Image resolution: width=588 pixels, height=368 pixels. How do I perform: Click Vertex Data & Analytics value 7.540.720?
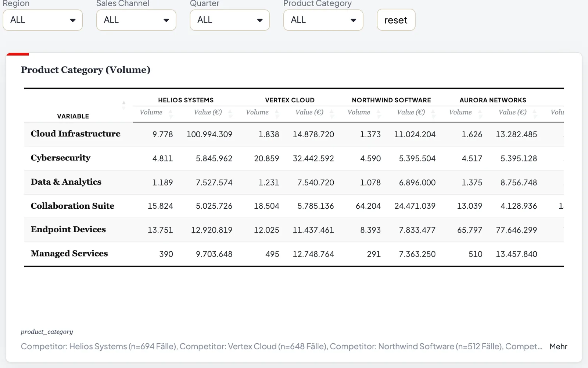coord(316,183)
